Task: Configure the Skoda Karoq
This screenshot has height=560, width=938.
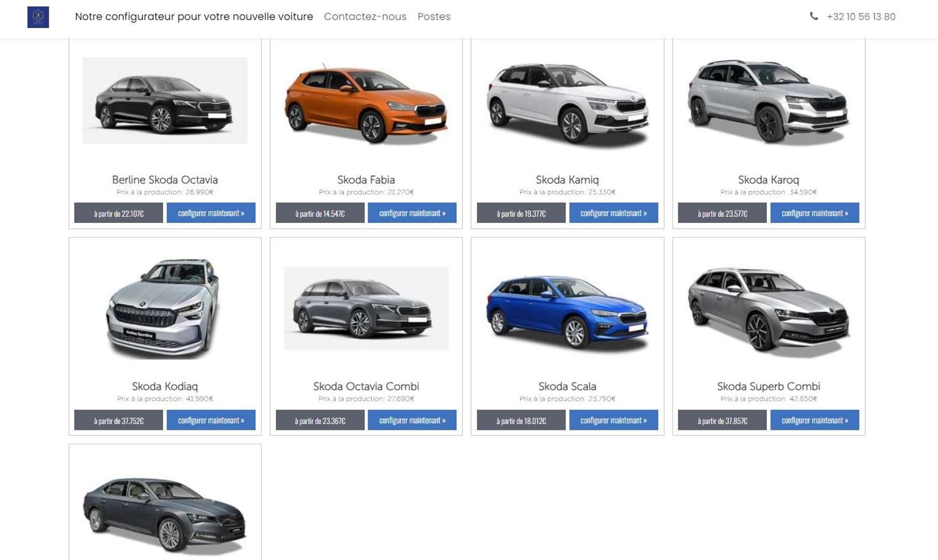Action: pos(815,213)
